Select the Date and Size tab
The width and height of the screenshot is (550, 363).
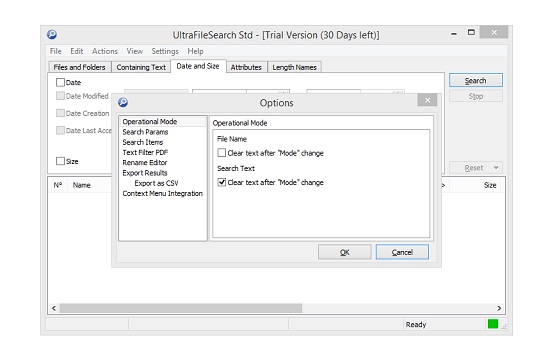tap(198, 66)
